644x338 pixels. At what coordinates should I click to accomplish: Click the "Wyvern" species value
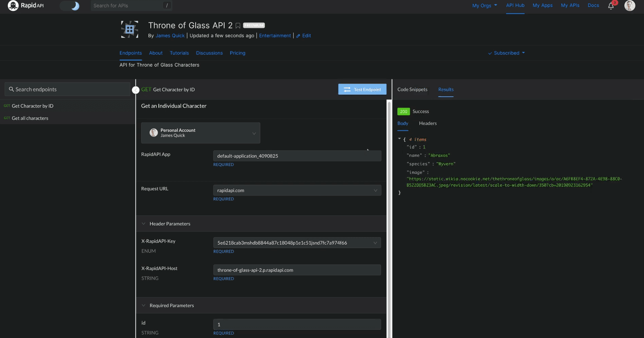[x=446, y=164]
